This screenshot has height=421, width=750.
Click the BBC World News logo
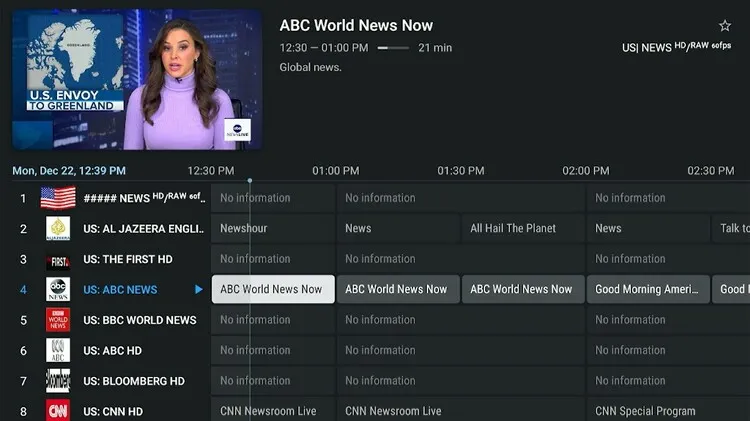click(x=58, y=320)
